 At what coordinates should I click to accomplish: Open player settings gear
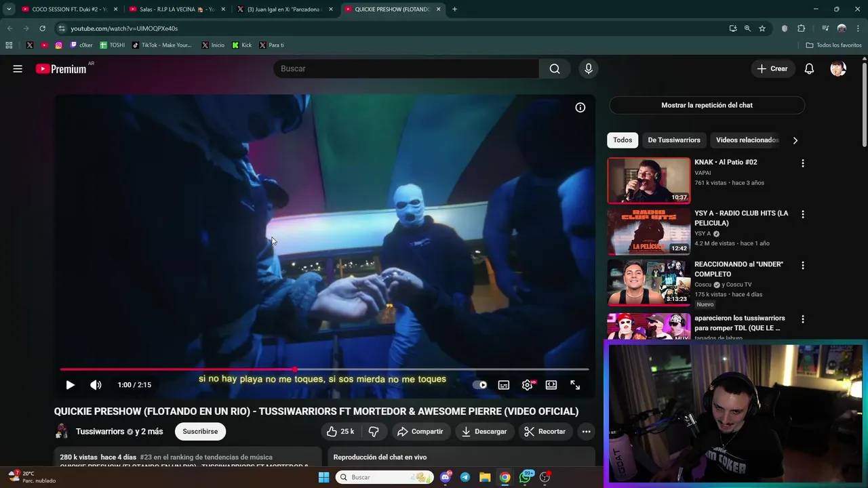coord(528,385)
